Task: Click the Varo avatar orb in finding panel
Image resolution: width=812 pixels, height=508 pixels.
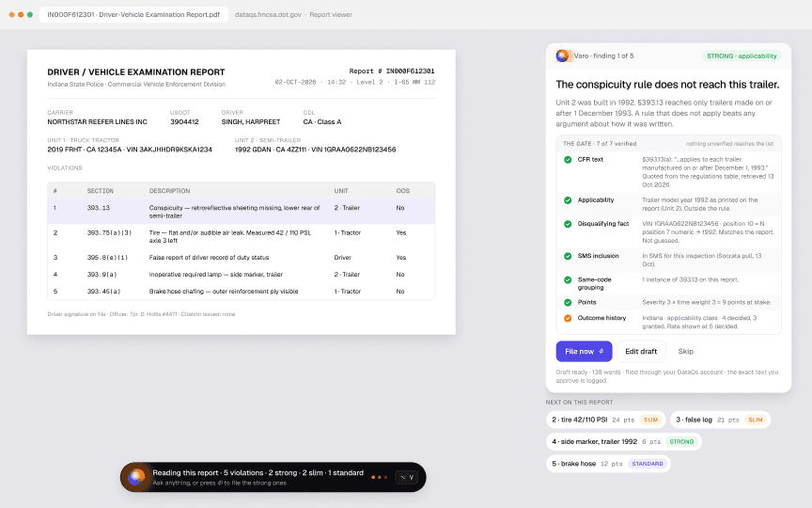Action: (x=562, y=56)
